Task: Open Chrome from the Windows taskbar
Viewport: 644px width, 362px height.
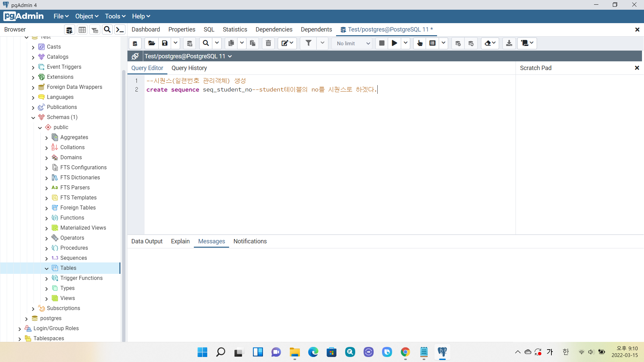Action: click(405, 352)
